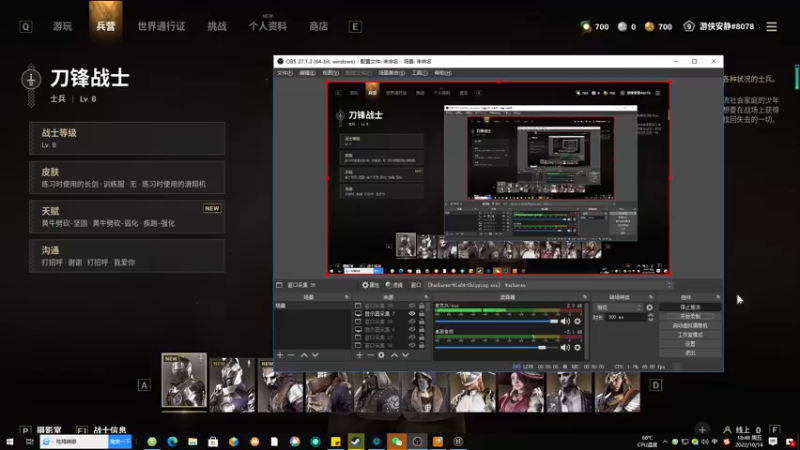Undock the 场景 panel via its header icon
This screenshot has height=450, width=800.
click(x=346, y=297)
